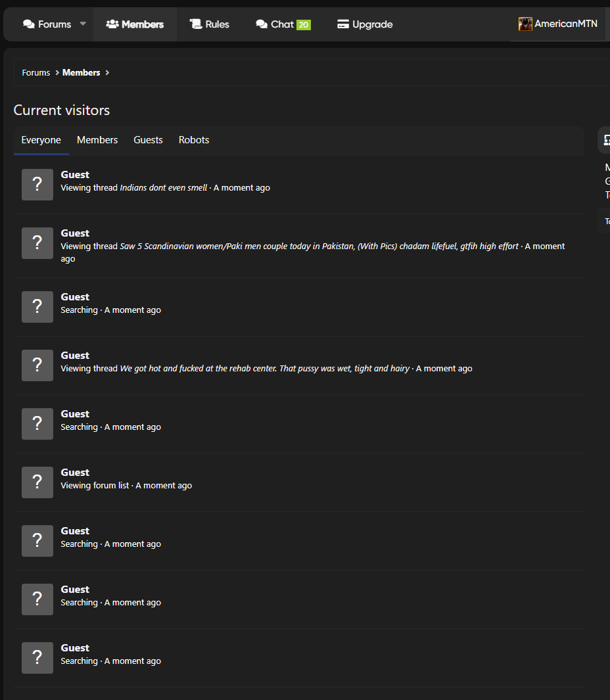Click the Members people icon in navbar

pos(112,24)
